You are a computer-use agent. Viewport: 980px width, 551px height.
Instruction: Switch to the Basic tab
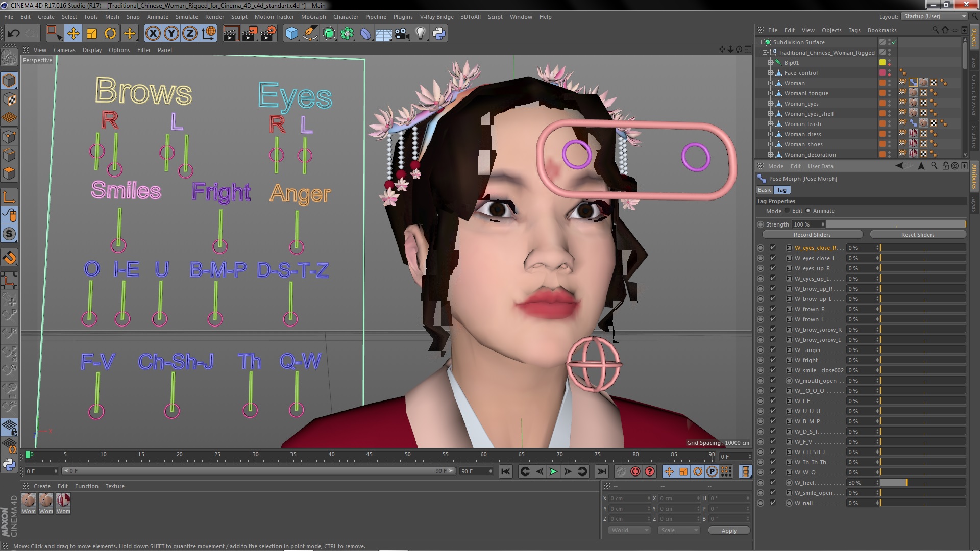tap(765, 190)
